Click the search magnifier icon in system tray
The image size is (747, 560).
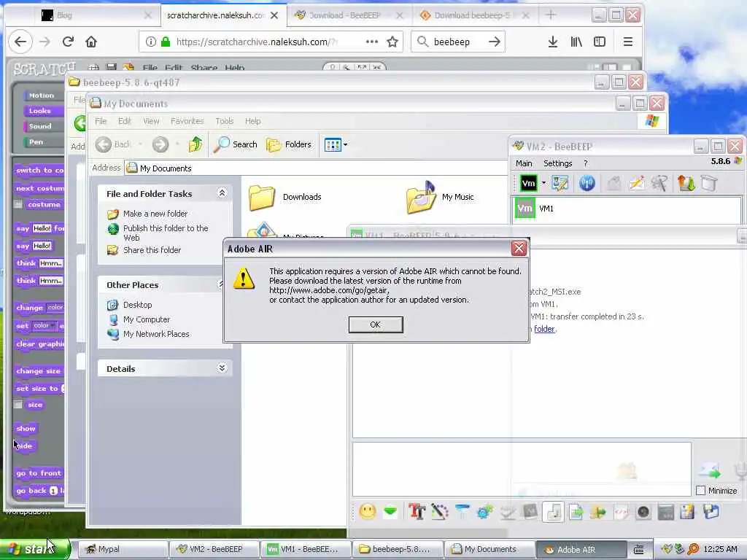[x=693, y=549]
